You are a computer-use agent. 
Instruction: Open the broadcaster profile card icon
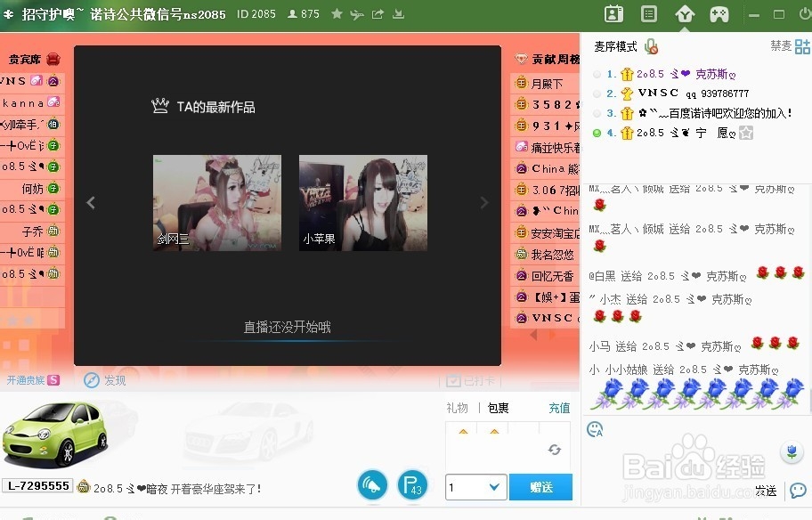coord(613,14)
